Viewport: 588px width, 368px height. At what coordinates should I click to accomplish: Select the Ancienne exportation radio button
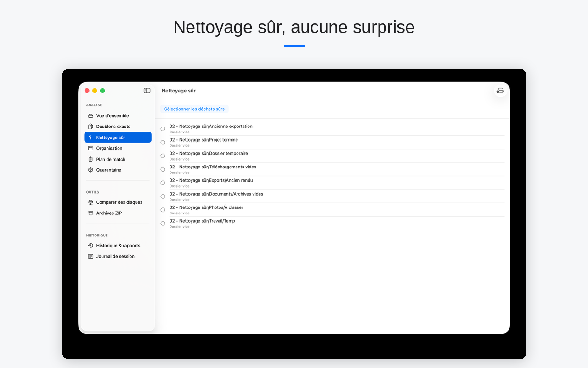[x=163, y=129]
